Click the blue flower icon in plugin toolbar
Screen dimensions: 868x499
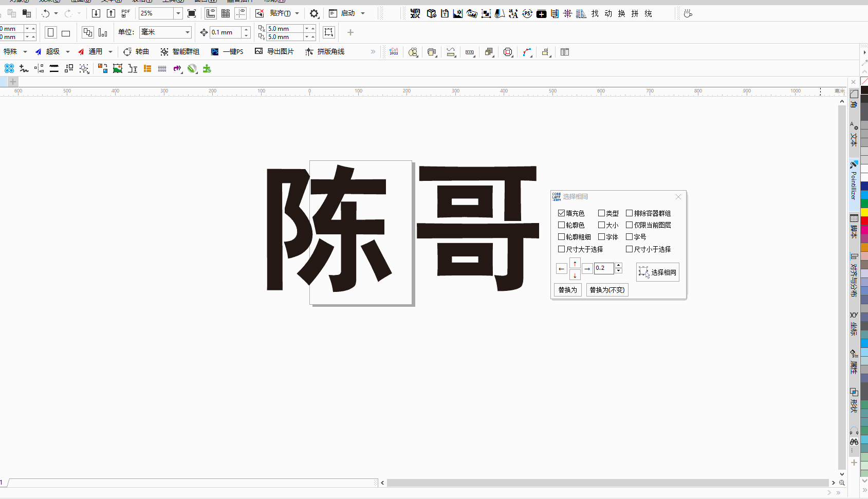(x=9, y=68)
